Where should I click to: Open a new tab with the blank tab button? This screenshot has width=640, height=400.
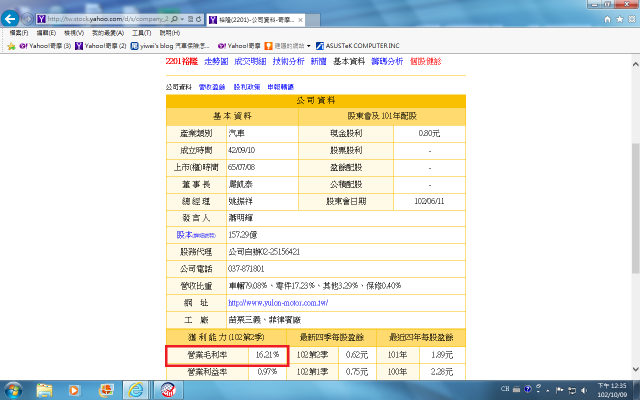point(313,20)
